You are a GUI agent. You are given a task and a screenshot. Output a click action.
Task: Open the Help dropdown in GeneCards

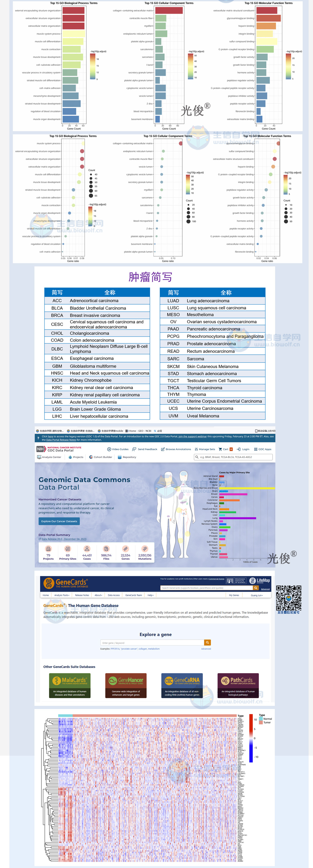(150, 595)
